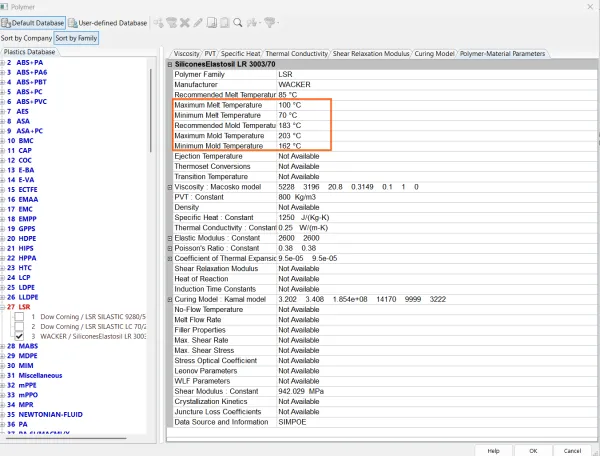Click the Manufacturer value WACKER
The image size is (600, 456).
295,85
